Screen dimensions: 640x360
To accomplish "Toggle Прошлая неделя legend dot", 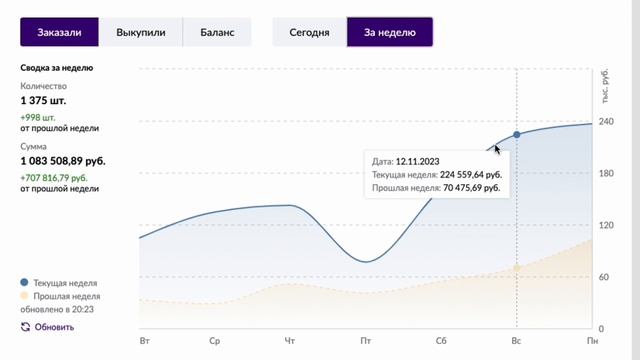I will [x=24, y=296].
